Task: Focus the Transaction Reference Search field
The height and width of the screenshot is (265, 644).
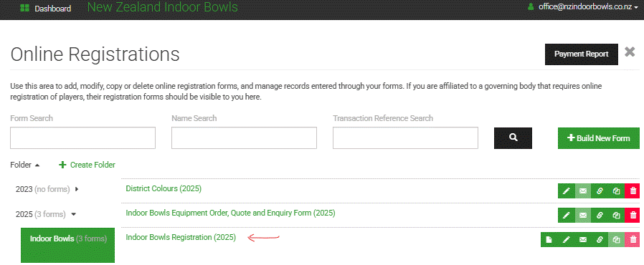Action: (405, 138)
